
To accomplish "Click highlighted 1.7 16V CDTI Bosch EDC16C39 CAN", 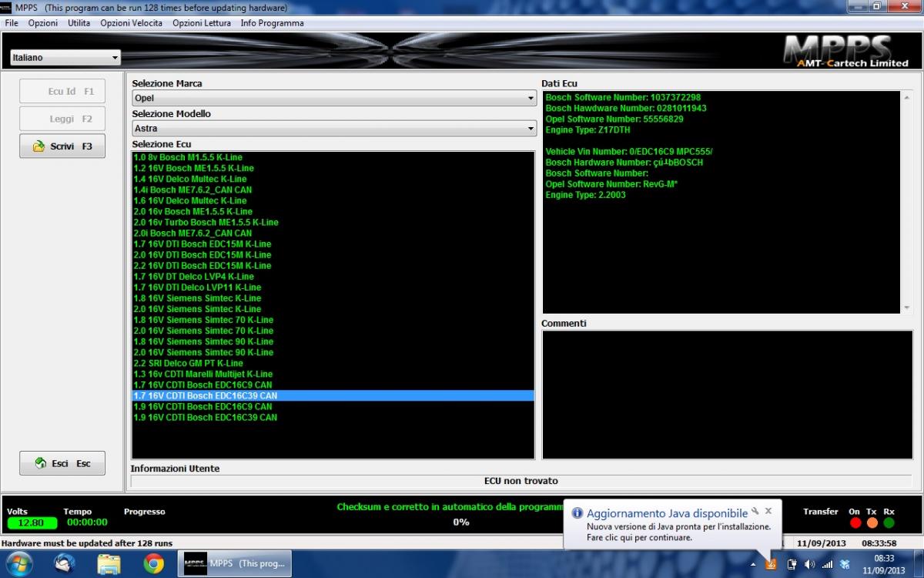I will (333, 395).
